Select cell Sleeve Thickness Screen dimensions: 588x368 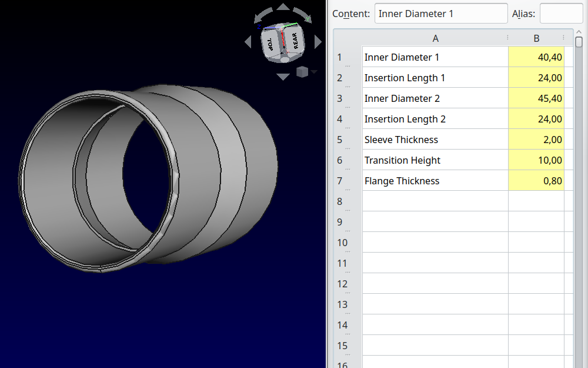coord(435,140)
